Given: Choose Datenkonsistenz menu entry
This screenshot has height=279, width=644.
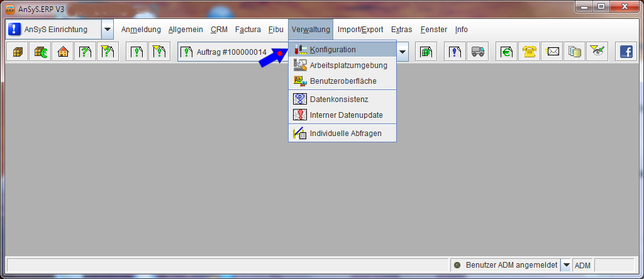Looking at the screenshot, I should 339,99.
